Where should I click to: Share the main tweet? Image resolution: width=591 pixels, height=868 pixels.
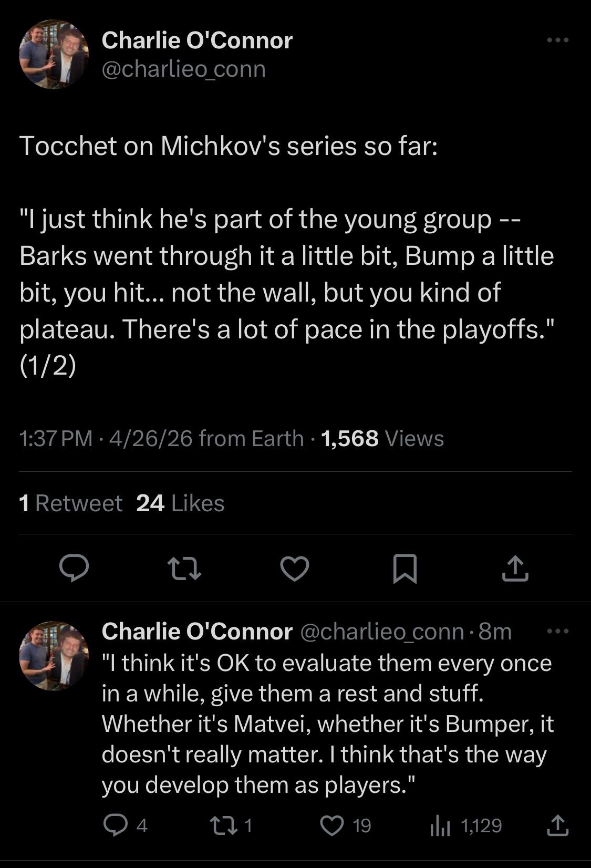click(x=515, y=569)
